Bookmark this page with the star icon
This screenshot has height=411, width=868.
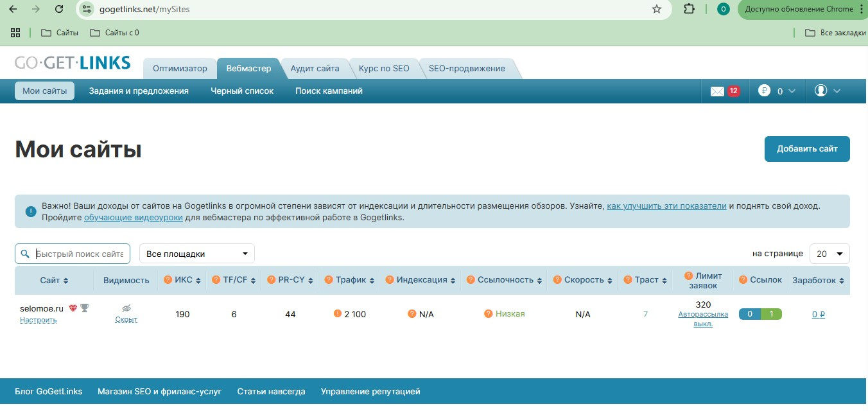tap(656, 9)
